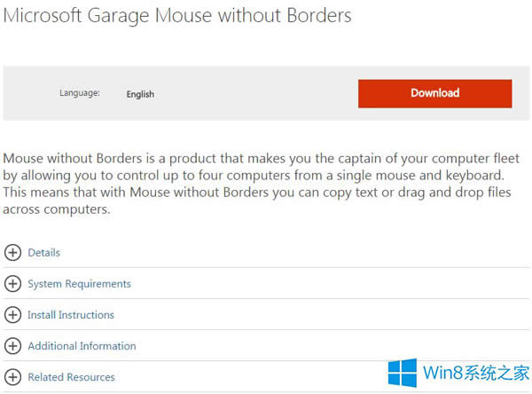Expand the Details section label

point(44,253)
